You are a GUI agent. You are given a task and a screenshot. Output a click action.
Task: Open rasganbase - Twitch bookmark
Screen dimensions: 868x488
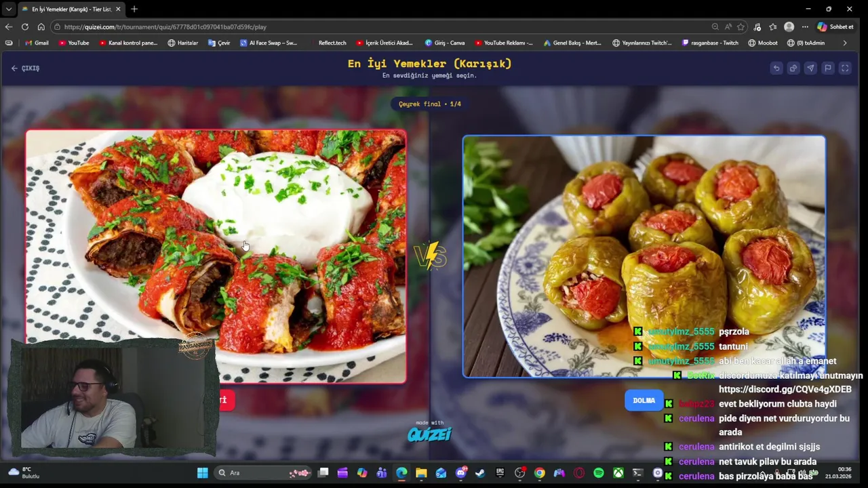click(710, 43)
